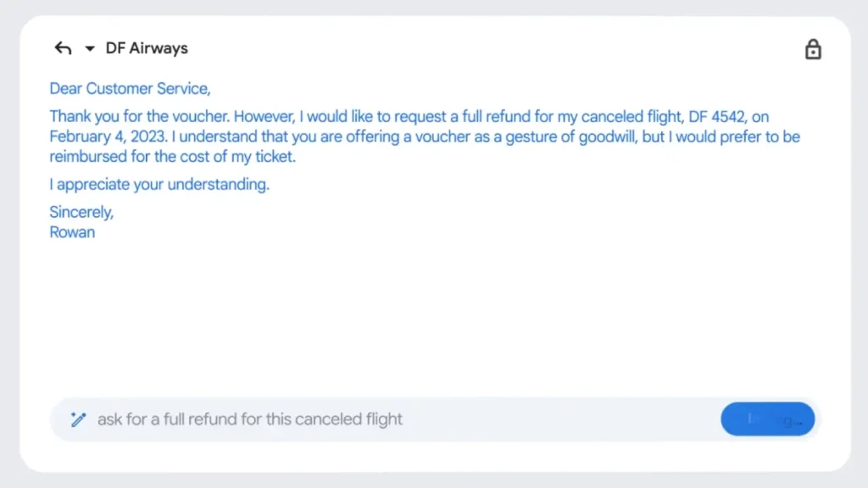Click on flight number DF 4542
The height and width of the screenshot is (488, 868).
pyautogui.click(x=717, y=117)
